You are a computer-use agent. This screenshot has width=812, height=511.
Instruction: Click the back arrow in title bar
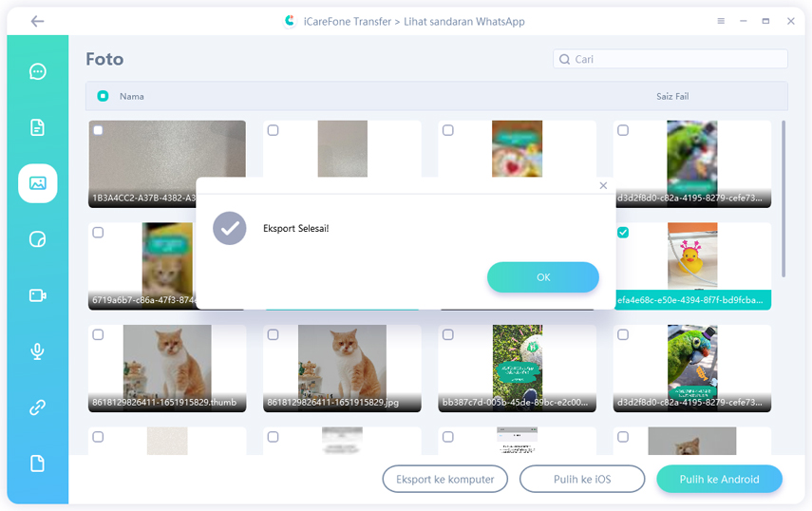[37, 21]
